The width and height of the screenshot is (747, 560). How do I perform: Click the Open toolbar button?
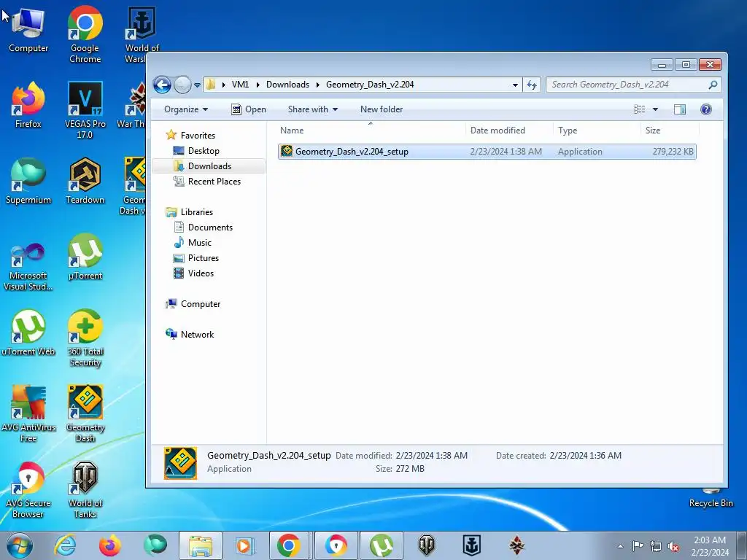point(249,109)
